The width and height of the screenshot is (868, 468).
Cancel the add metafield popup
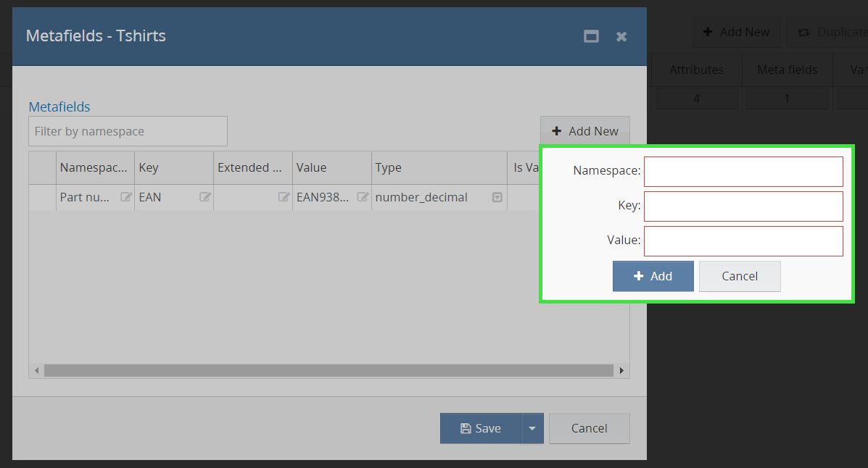click(740, 276)
